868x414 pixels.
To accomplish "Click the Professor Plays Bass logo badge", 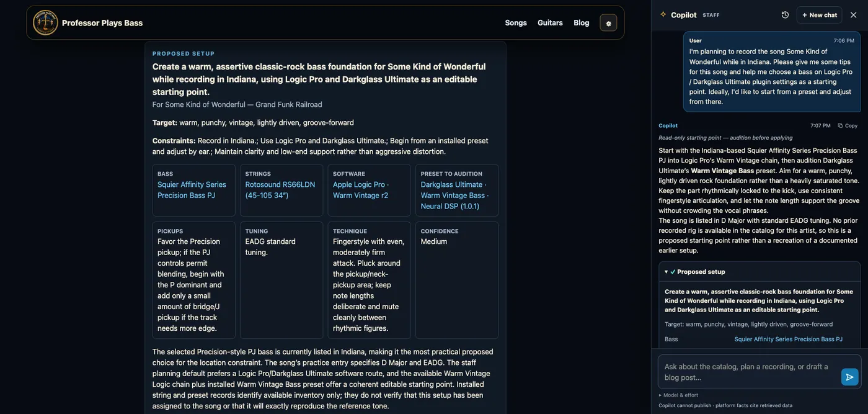I will click(45, 23).
